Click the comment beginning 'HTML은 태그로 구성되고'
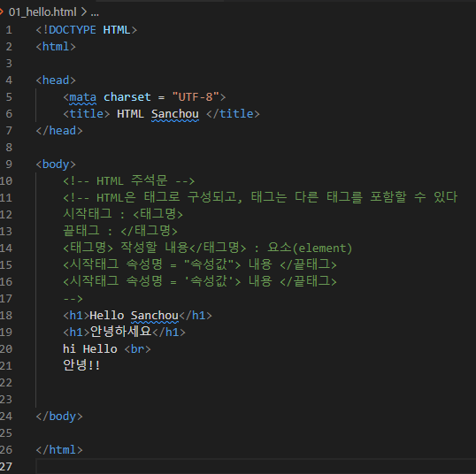 260,197
